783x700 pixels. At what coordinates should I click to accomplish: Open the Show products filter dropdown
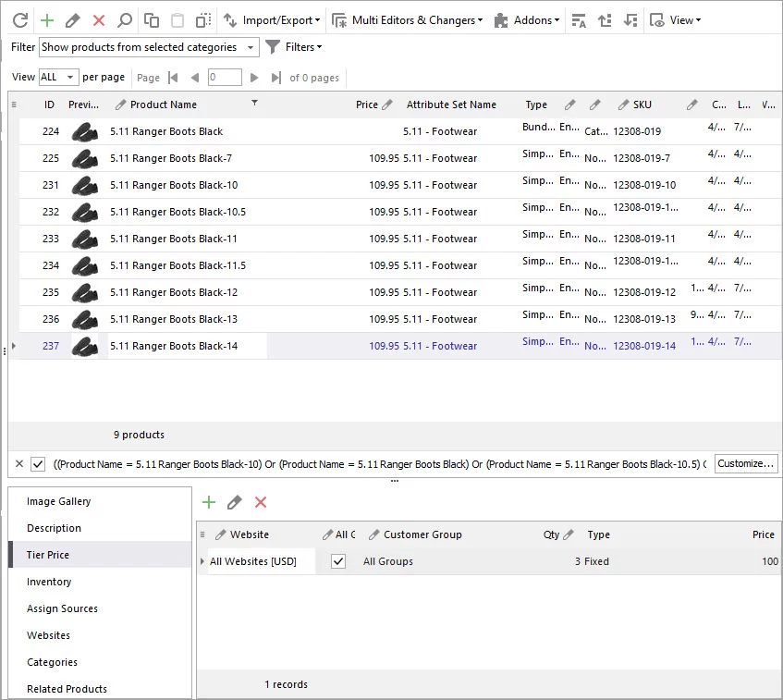pos(149,47)
